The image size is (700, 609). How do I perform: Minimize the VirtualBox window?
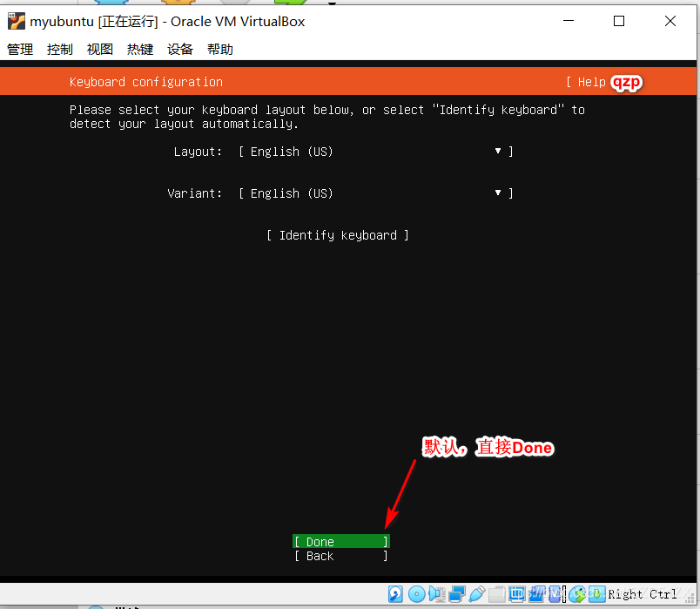coord(569,21)
